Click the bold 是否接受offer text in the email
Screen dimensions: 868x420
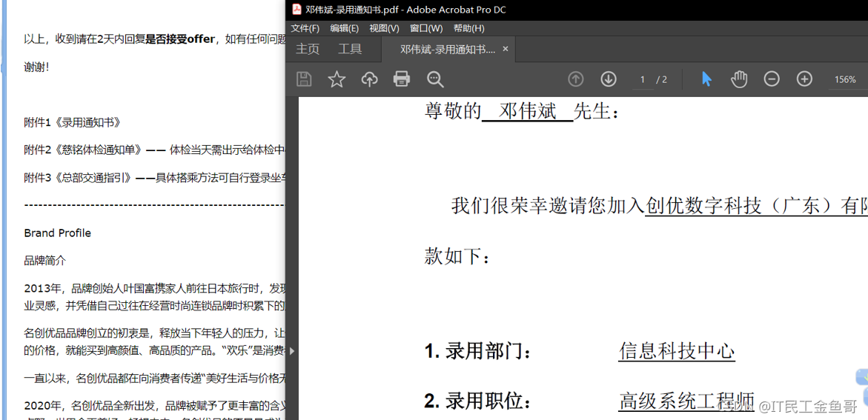(x=180, y=39)
